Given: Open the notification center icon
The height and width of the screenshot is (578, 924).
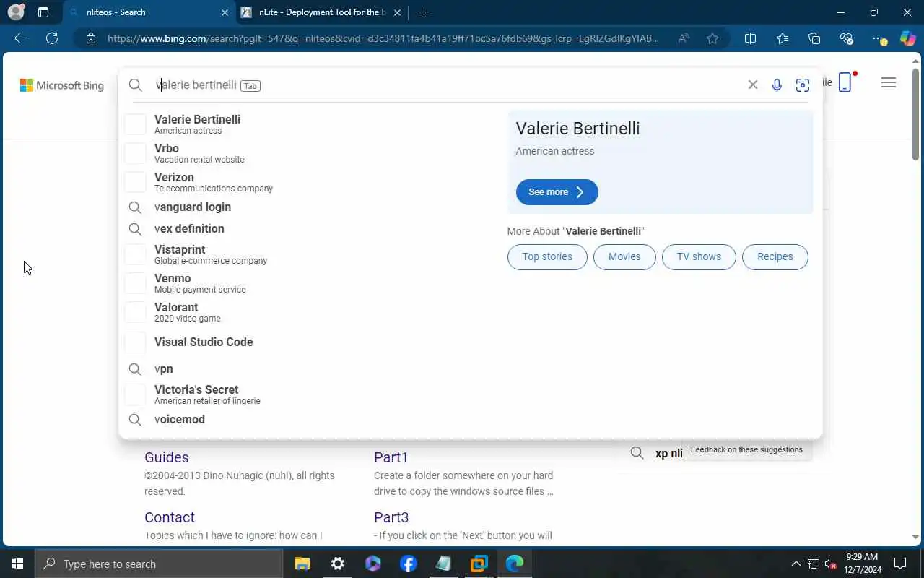Looking at the screenshot, I should coord(900,564).
